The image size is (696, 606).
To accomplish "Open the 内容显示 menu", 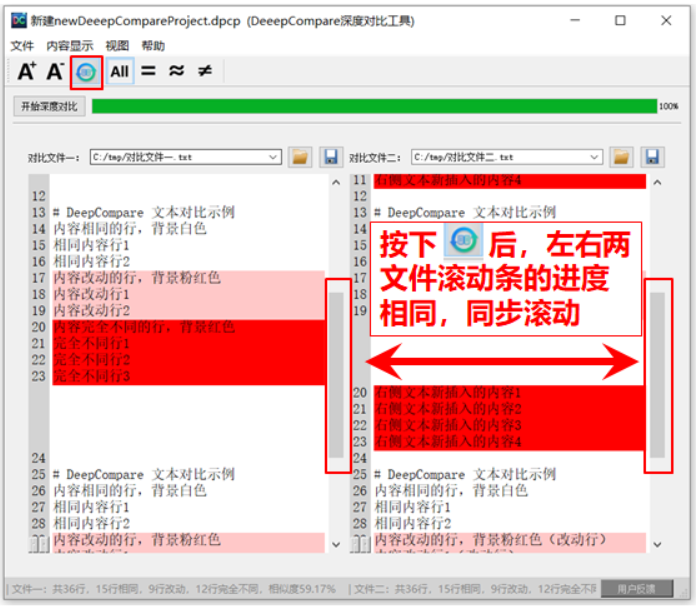I will (x=70, y=46).
